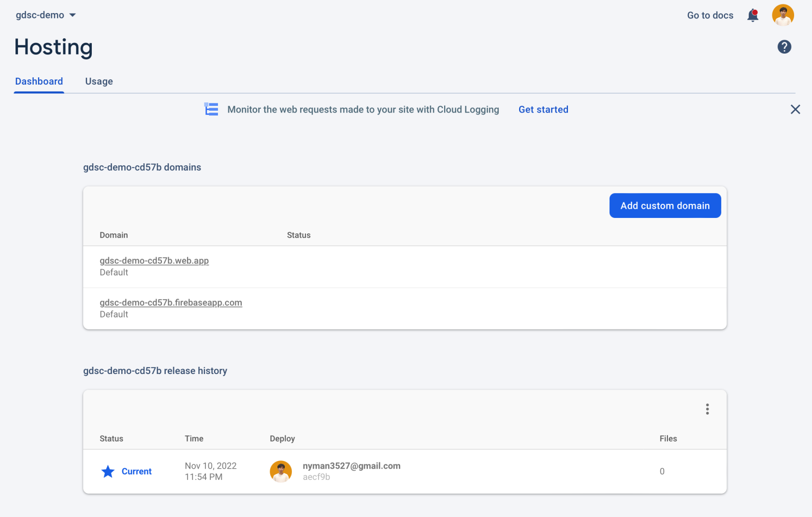
Task: Click the Deploy column header
Action: [282, 438]
